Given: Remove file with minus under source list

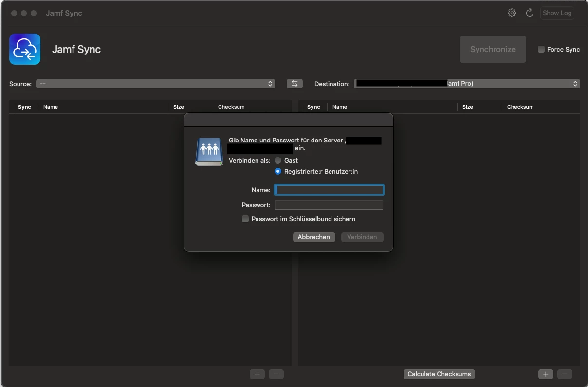Looking at the screenshot, I should point(276,374).
